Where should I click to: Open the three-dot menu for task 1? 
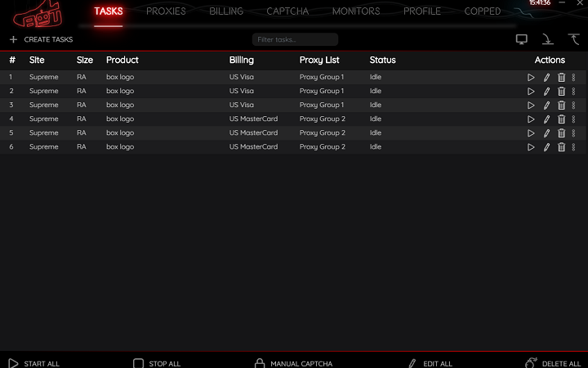pyautogui.click(x=574, y=78)
